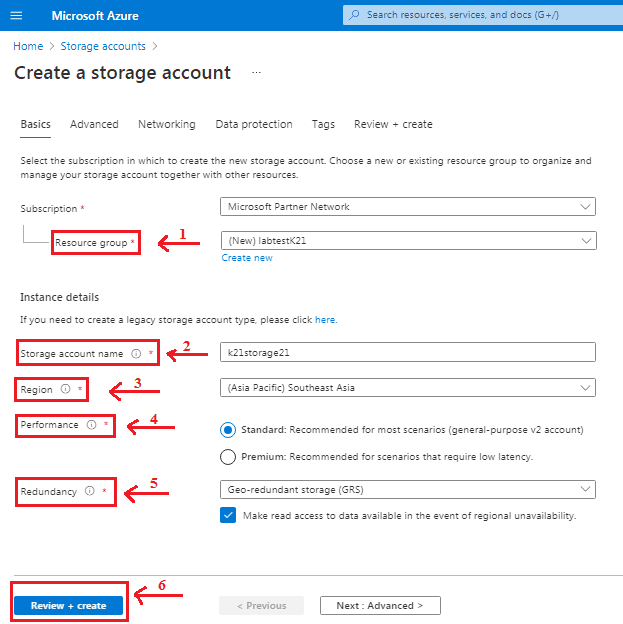The width and height of the screenshot is (623, 624).
Task: Open the hamburger portal menu
Action: [15, 15]
